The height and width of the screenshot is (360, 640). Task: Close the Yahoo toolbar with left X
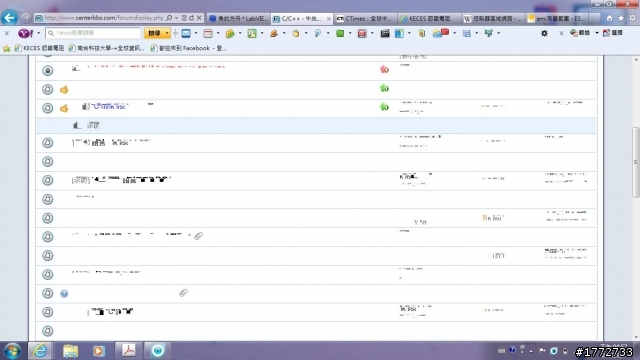[x=7, y=33]
